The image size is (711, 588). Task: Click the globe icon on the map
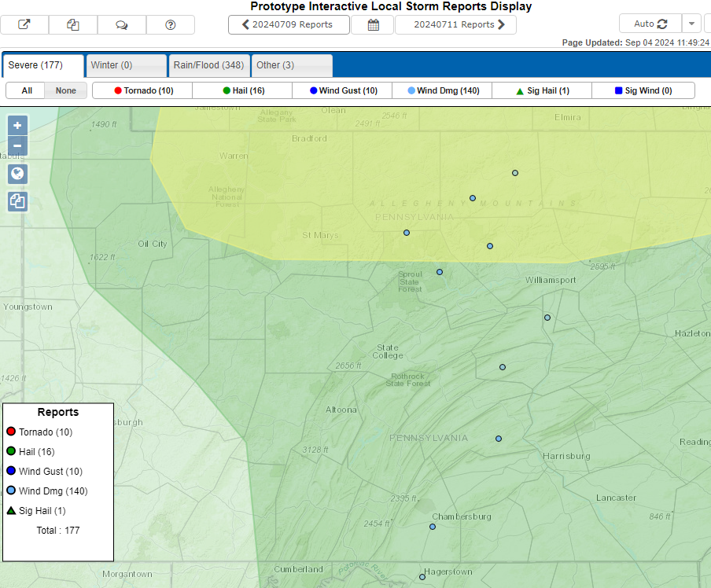coord(17,174)
